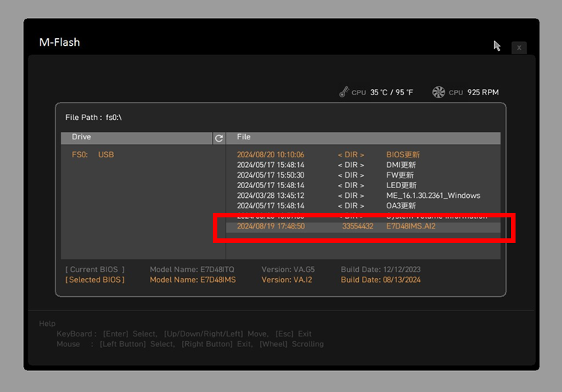Click the M-Flash window title
Image resolution: width=562 pixels, height=392 pixels.
click(59, 42)
